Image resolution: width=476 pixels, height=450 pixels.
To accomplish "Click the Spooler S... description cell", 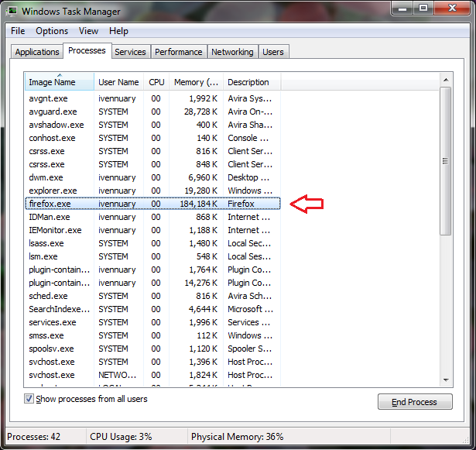I will [x=249, y=349].
